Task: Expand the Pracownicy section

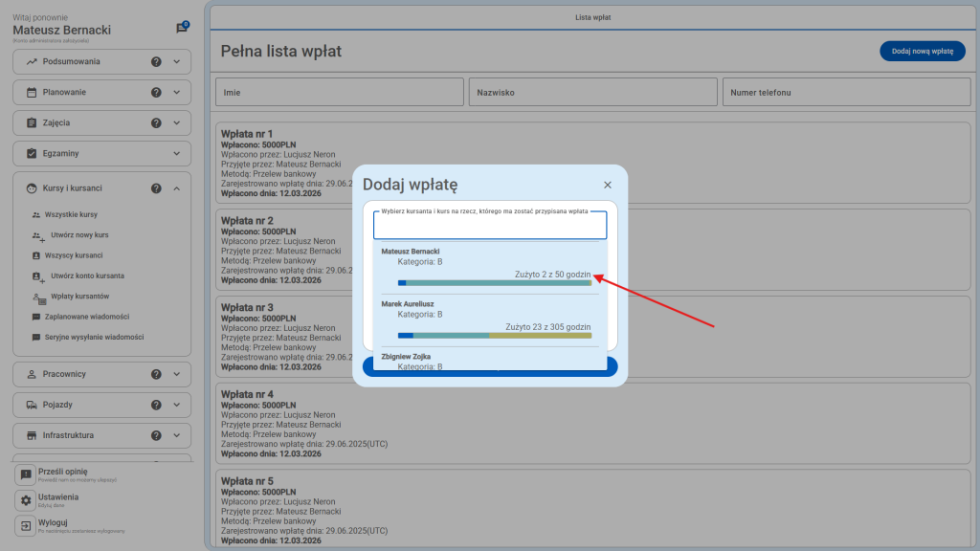Action: (x=177, y=374)
